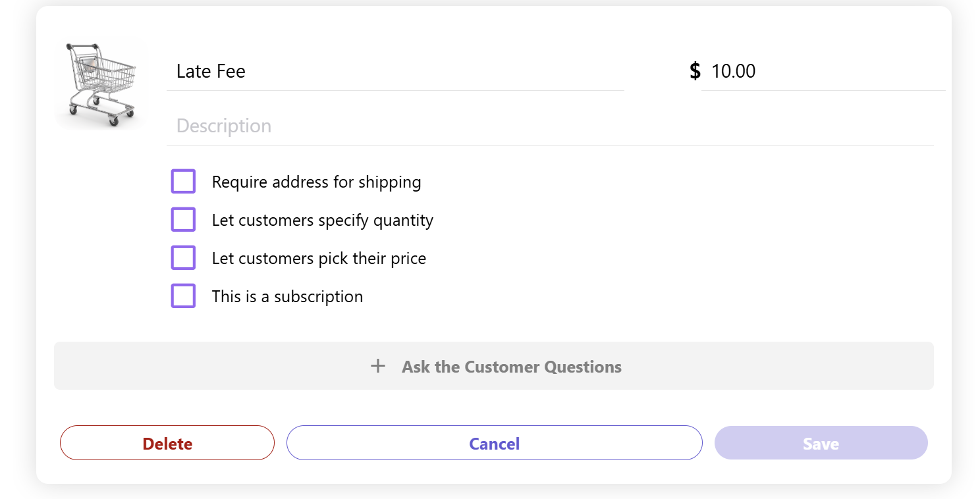Cancel editing this item
The image size is (980, 499).
[x=494, y=444]
